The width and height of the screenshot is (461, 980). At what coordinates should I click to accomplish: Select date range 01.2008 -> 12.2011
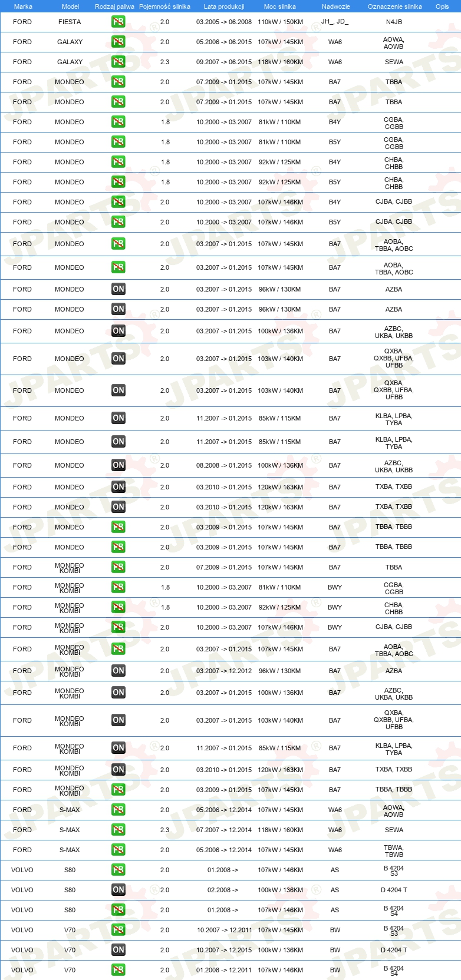click(x=224, y=970)
